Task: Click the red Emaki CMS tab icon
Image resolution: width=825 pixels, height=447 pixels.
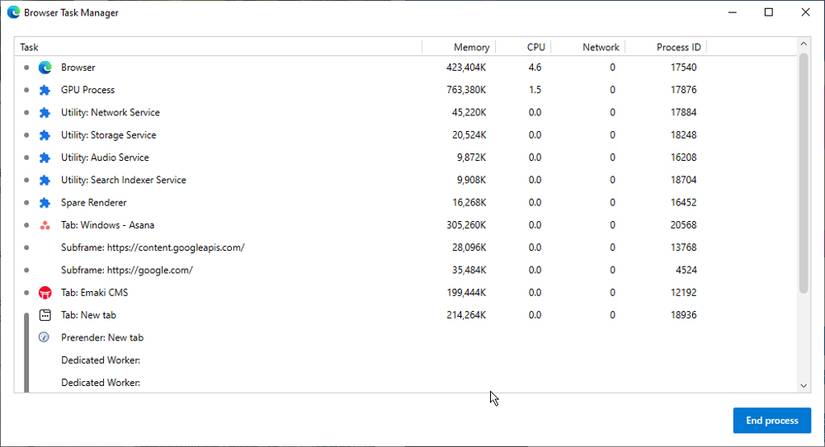Action: coord(44,293)
